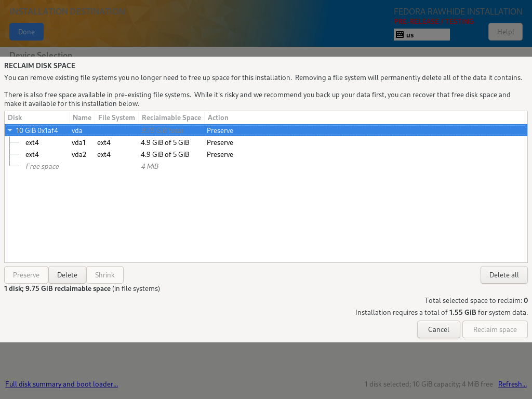Click the keyboard layout icon beside us

click(400, 35)
